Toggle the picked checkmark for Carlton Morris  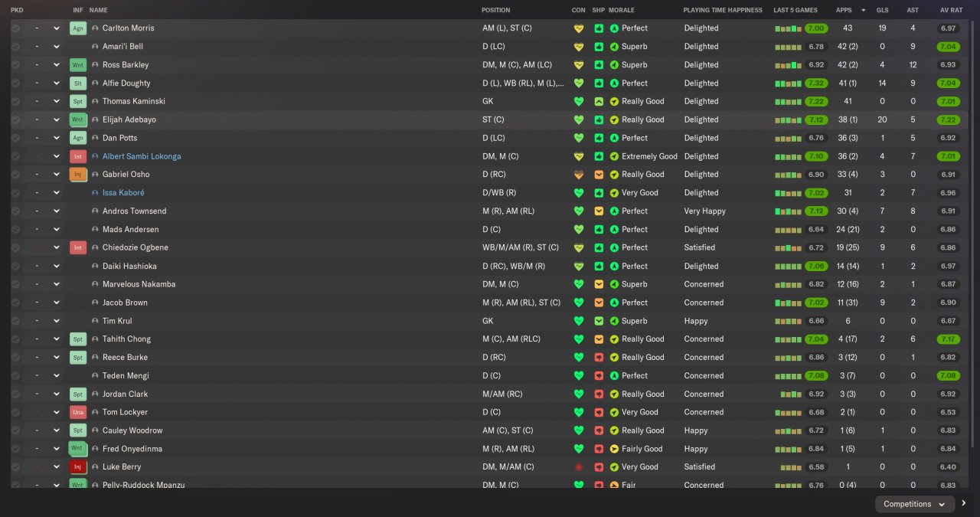[15, 28]
